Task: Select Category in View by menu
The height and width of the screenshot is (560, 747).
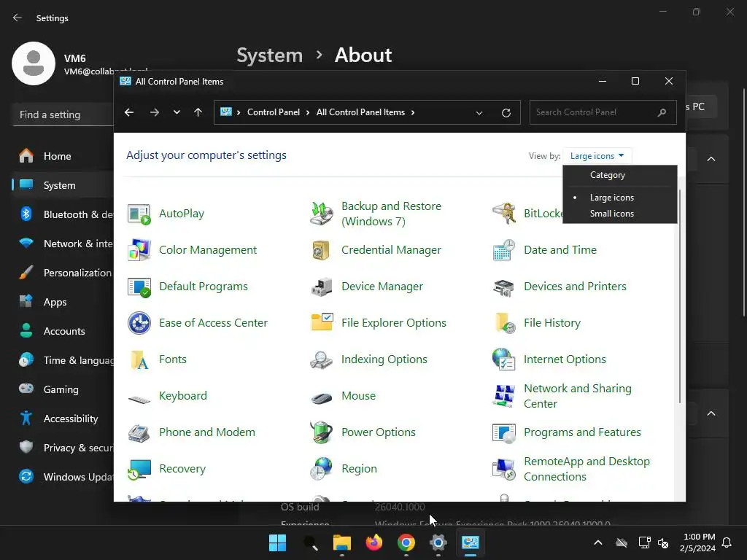Action: (x=608, y=175)
